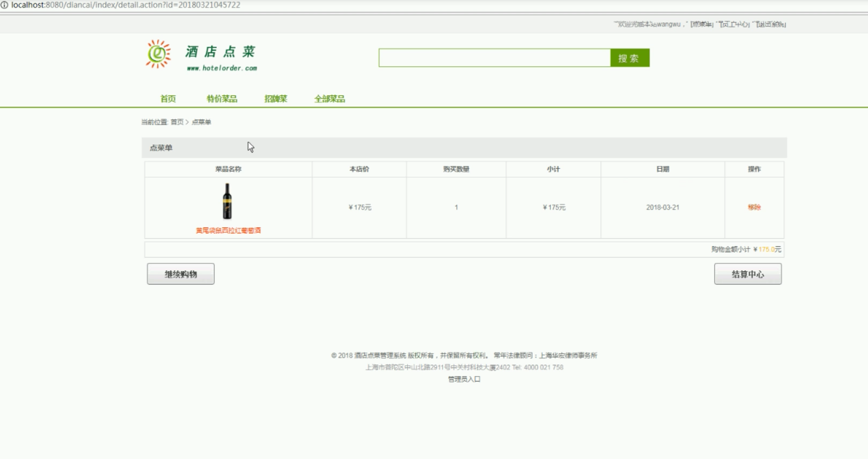
Task: Click 点菜单 in the breadcrumb trail
Action: point(202,122)
